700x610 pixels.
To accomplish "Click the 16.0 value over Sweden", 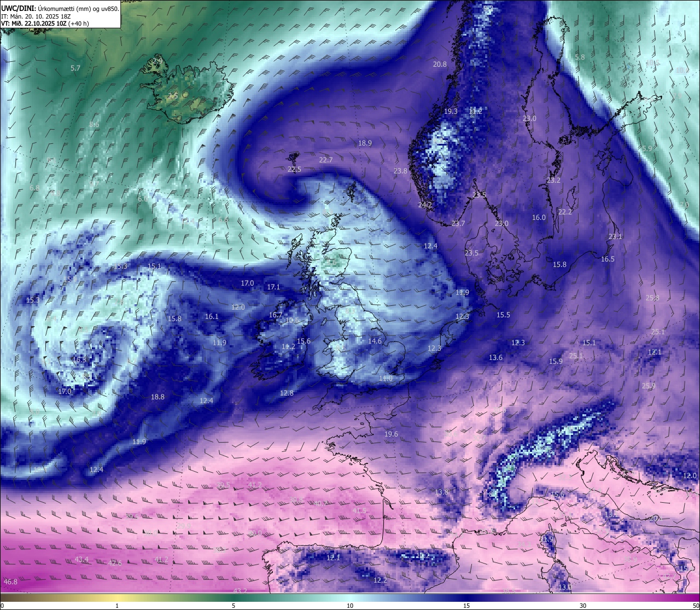I will click(539, 217).
